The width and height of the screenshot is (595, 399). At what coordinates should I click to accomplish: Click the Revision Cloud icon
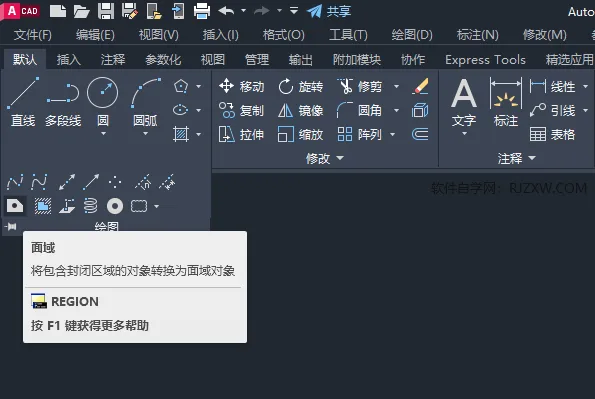(x=139, y=206)
